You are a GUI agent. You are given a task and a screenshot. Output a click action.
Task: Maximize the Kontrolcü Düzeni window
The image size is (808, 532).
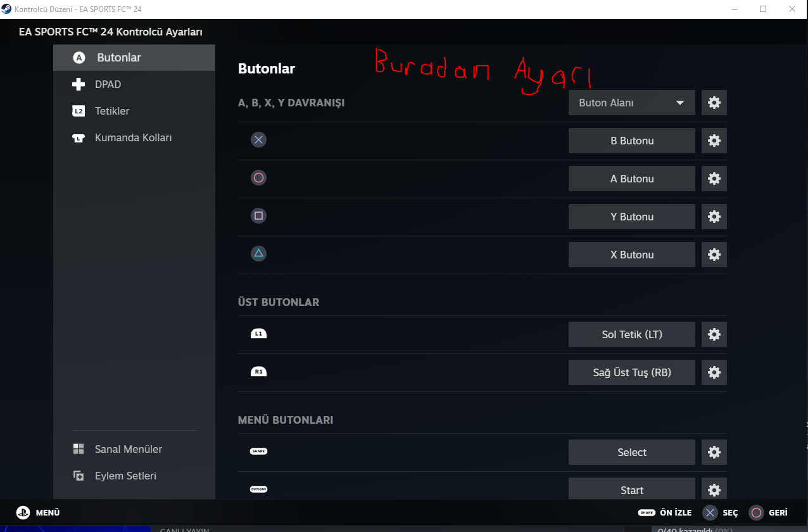point(763,9)
